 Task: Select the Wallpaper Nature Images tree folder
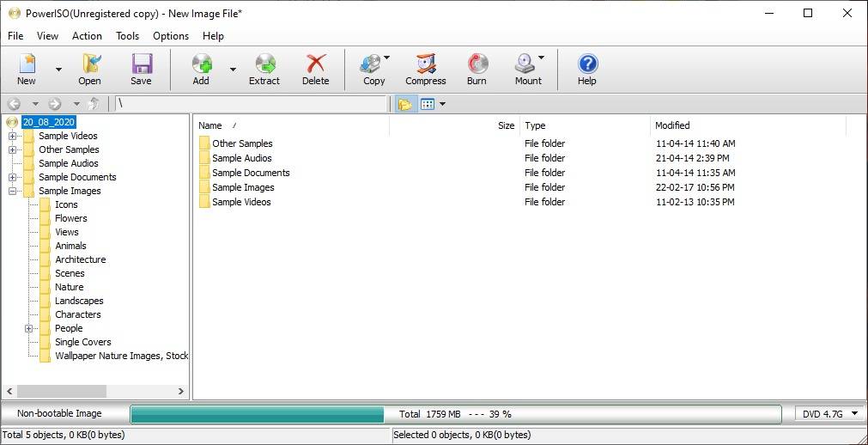click(x=121, y=356)
